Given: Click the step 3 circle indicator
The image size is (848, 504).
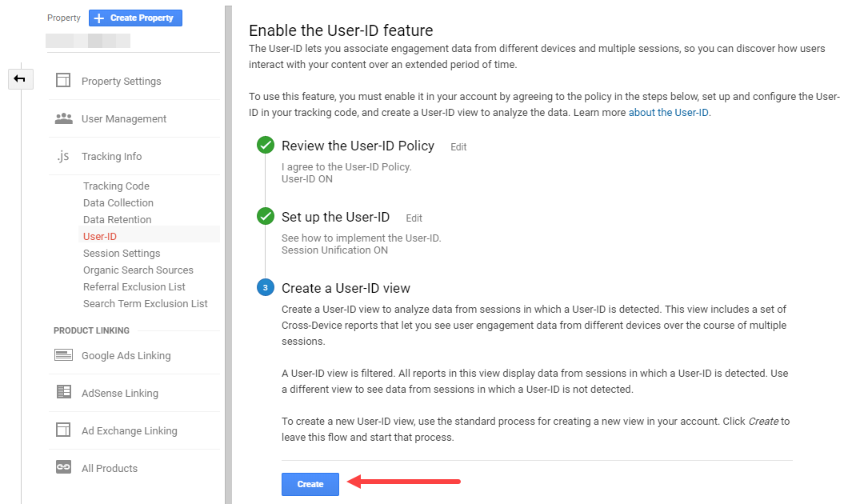Looking at the screenshot, I should (x=265, y=288).
